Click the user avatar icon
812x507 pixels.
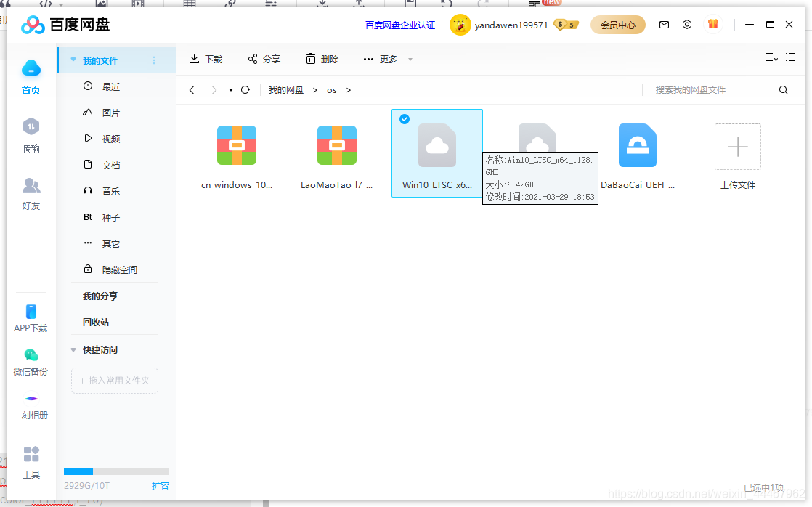460,25
